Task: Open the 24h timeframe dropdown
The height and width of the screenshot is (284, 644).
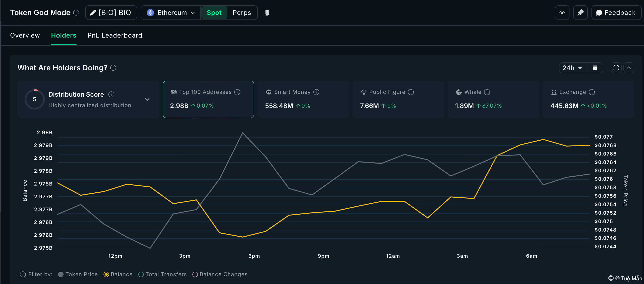Action: point(572,68)
